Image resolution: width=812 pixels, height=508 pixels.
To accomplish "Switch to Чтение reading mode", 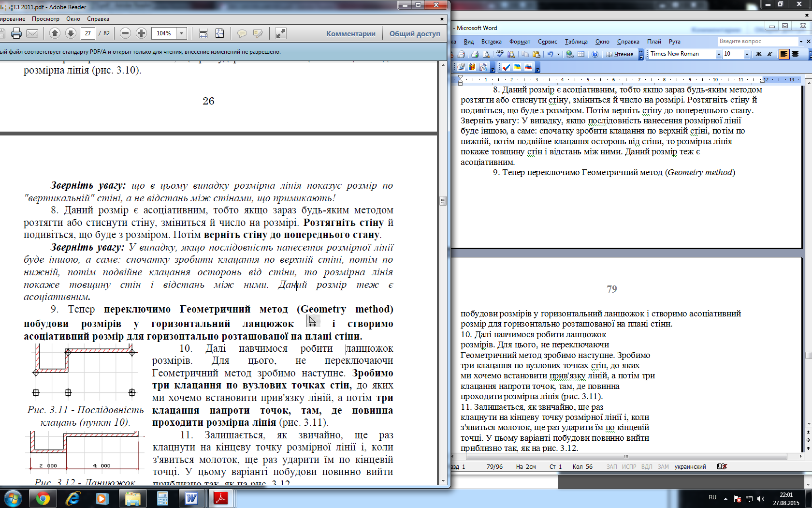I will click(620, 54).
